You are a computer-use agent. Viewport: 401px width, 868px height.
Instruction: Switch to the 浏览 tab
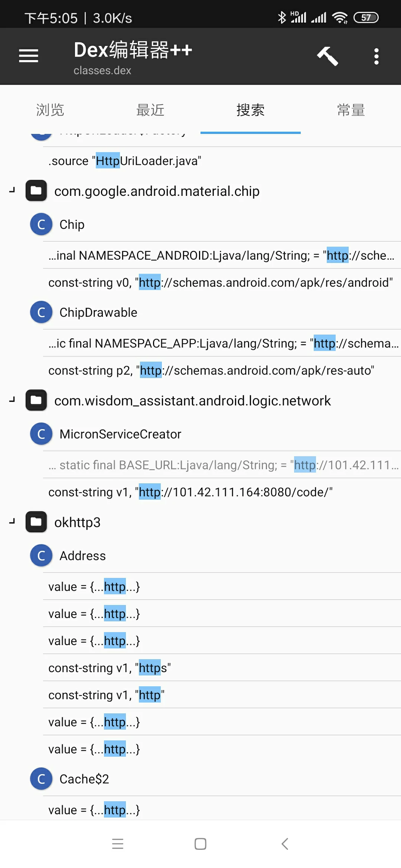click(x=50, y=110)
